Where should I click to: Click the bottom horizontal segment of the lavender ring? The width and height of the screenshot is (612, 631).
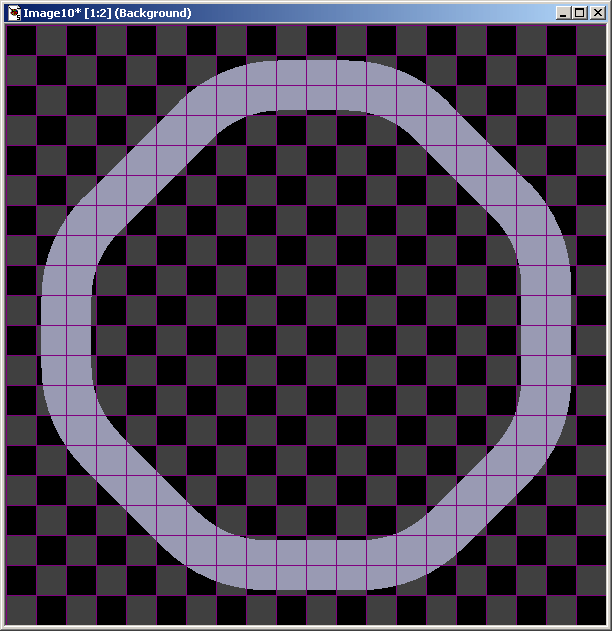coord(306,564)
